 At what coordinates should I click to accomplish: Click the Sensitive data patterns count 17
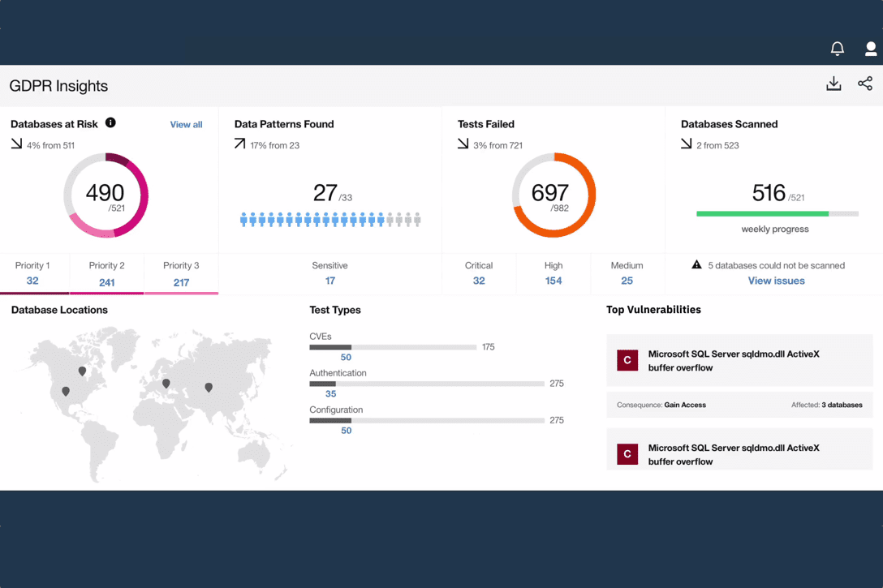tap(330, 281)
